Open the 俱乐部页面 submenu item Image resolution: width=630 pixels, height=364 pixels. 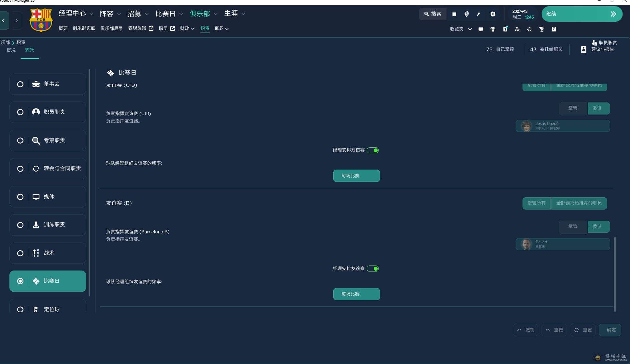(x=84, y=28)
